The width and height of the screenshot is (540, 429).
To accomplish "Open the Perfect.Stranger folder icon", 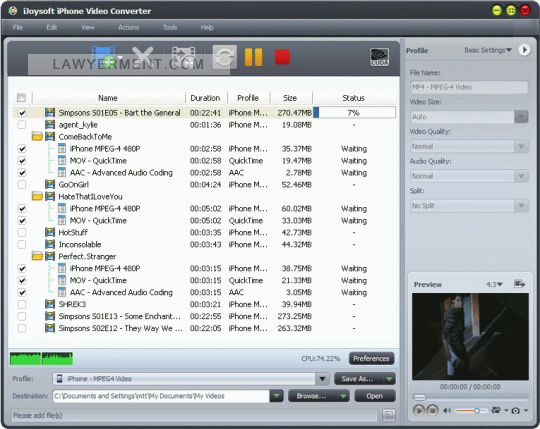I will click(37, 257).
